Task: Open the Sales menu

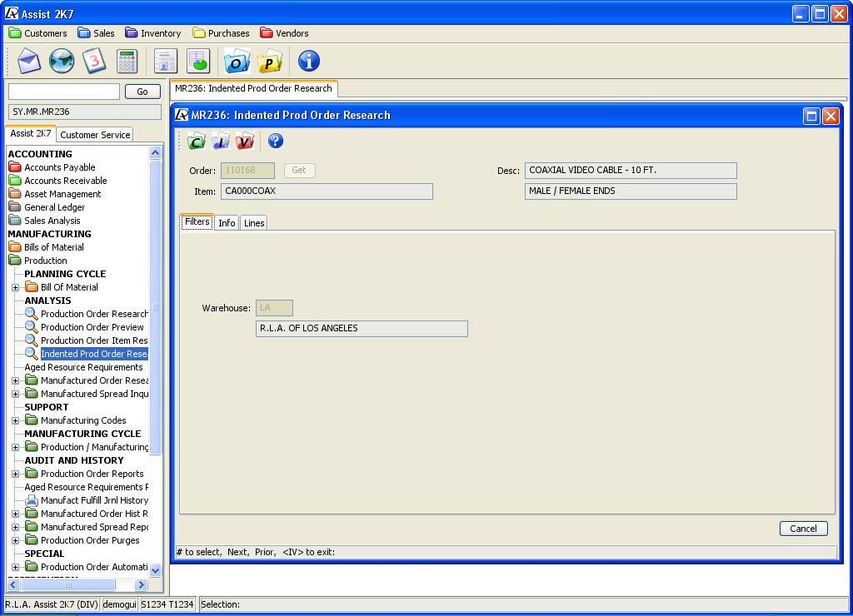Action: 97,33
